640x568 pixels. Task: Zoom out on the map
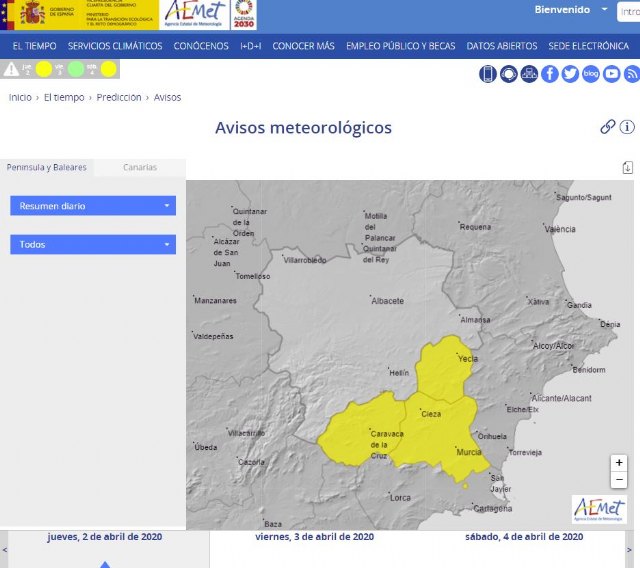620,480
